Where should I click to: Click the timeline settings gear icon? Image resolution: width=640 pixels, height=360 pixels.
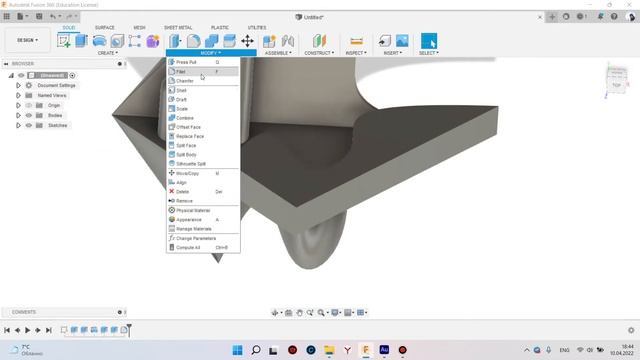tap(631, 330)
